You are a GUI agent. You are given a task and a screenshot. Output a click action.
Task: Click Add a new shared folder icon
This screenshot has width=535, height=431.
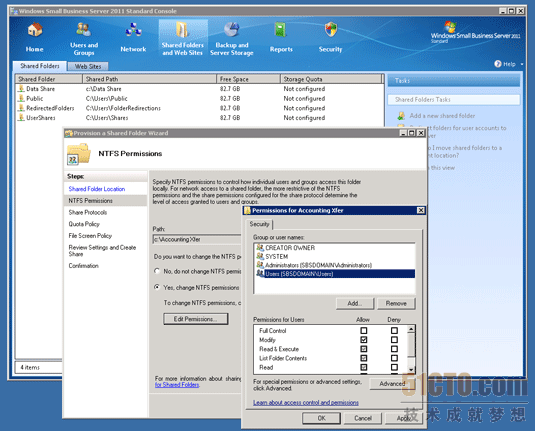click(401, 116)
